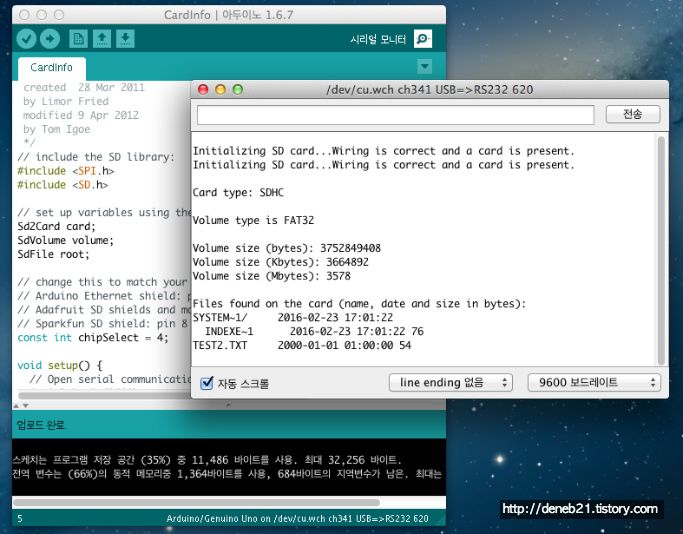683x534 pixels.
Task: Click the Upload arrow button in Arduino toolbar
Action: [x=50, y=39]
